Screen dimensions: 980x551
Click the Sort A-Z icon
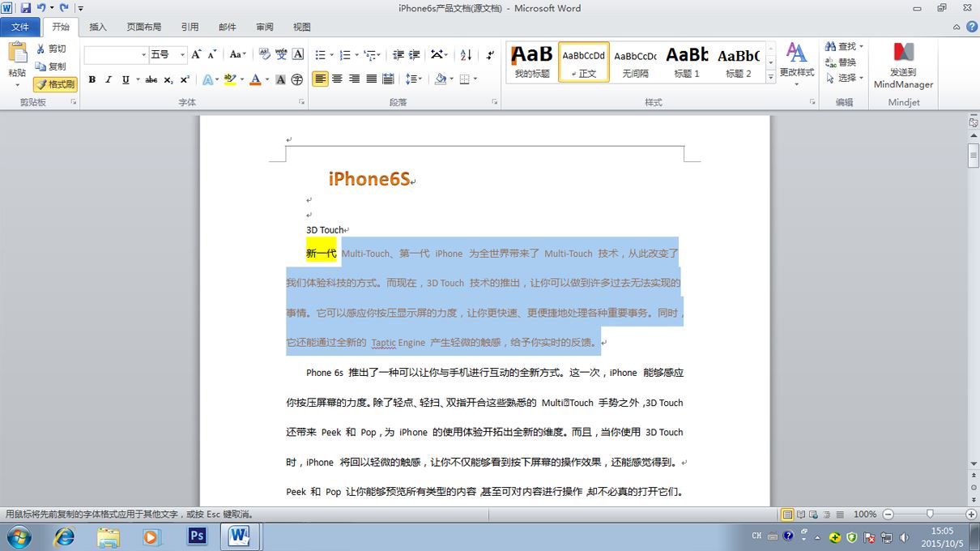466,54
